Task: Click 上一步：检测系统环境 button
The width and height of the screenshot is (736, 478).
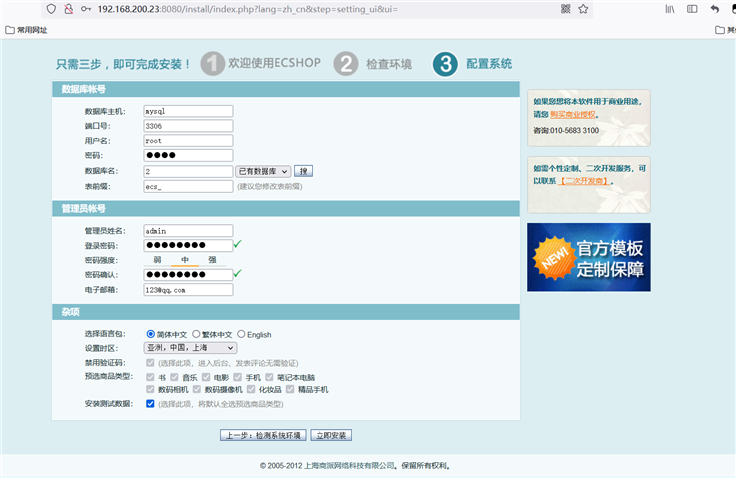Action: click(263, 435)
